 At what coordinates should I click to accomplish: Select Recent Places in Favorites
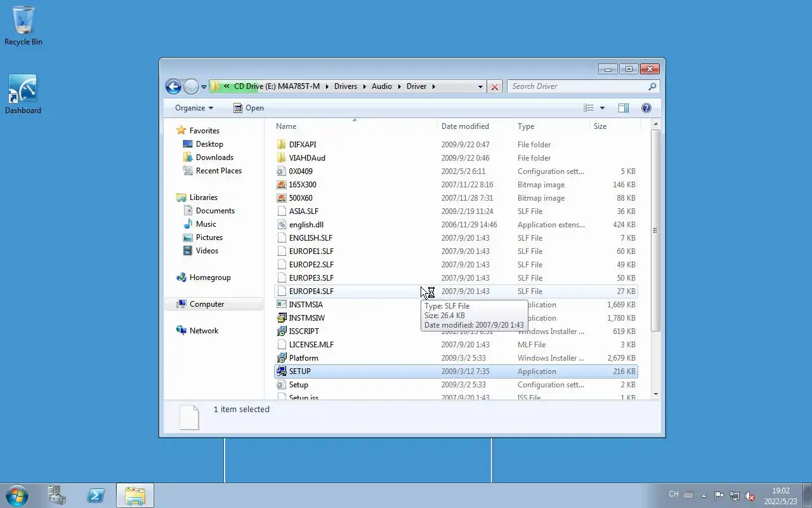click(219, 171)
